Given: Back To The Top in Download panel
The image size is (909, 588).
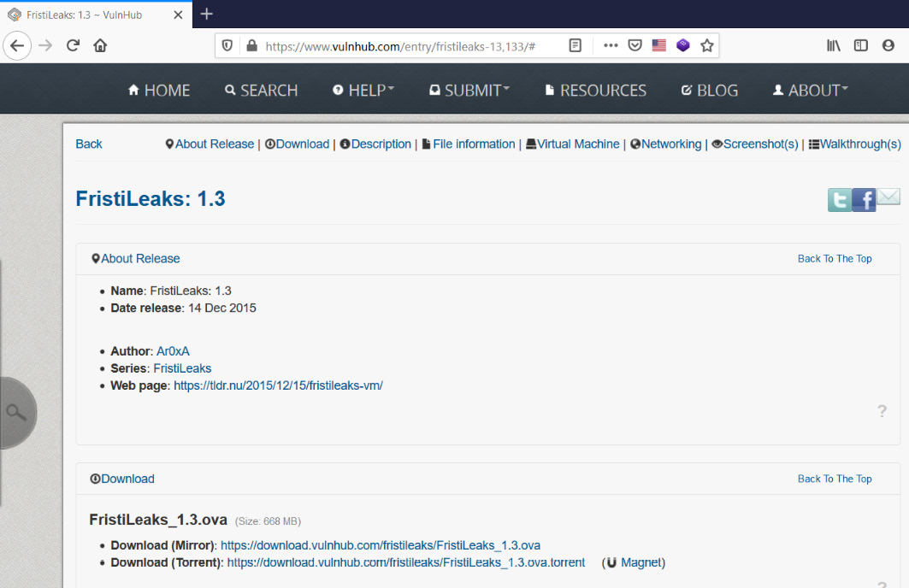Looking at the screenshot, I should click(x=835, y=479).
